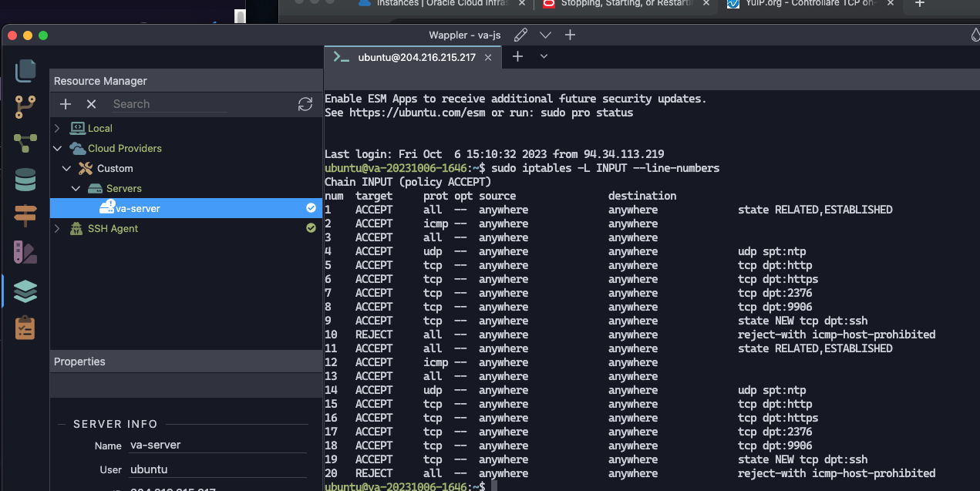This screenshot has width=980, height=491.
Task: Focus the Resource Manager Search field
Action: (170, 104)
